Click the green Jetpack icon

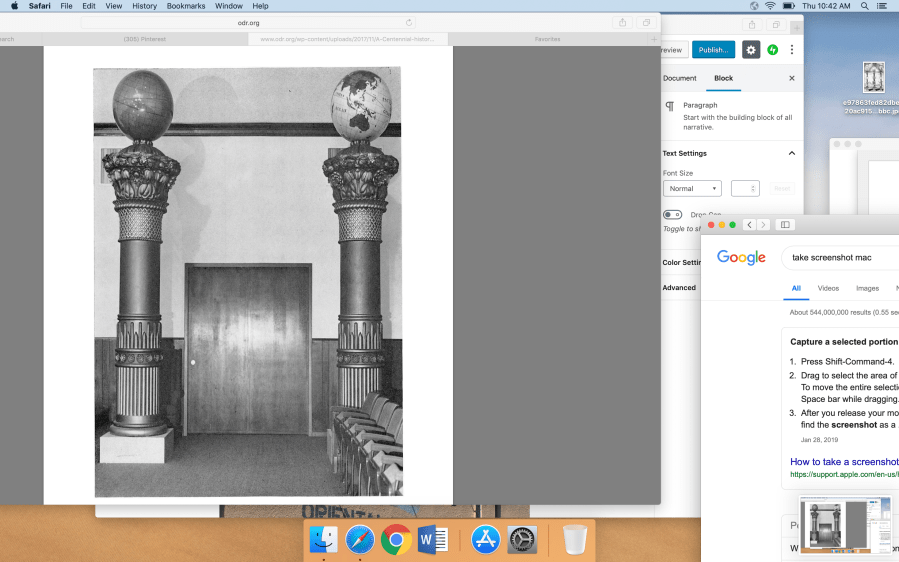(772, 50)
